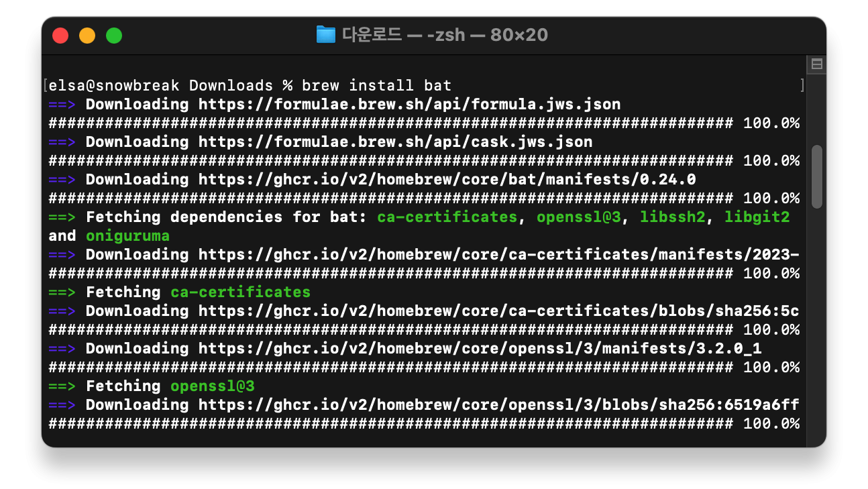Image resolution: width=868 pixels, height=489 pixels.
Task: Click 100.0% progress under cask.jws.json
Action: 771,161
